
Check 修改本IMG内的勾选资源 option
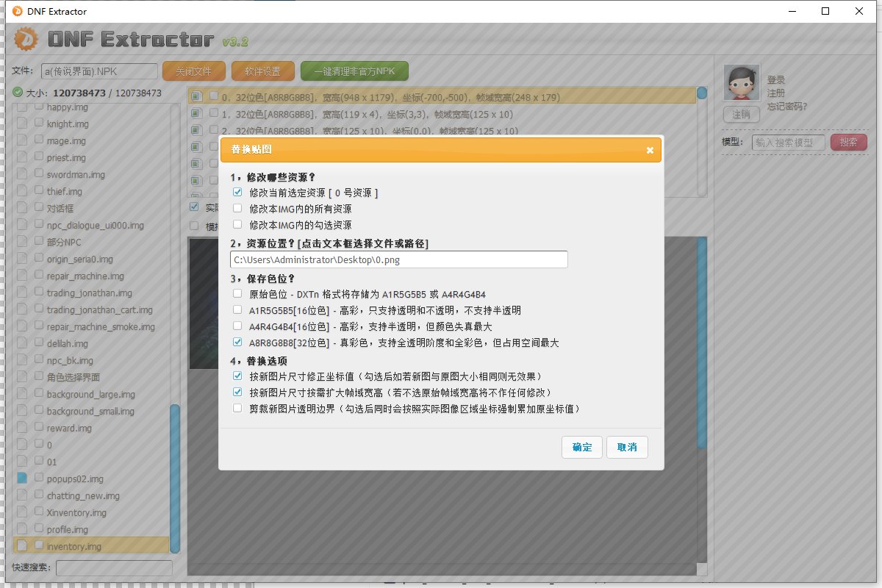[237, 225]
